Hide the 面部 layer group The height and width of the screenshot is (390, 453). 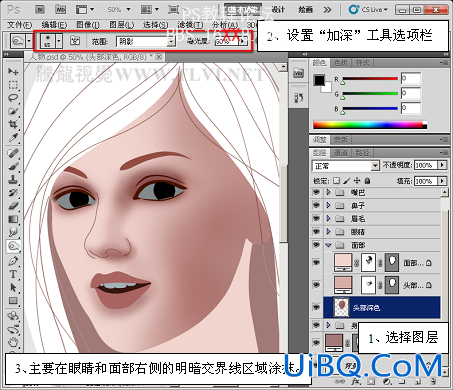(316, 245)
